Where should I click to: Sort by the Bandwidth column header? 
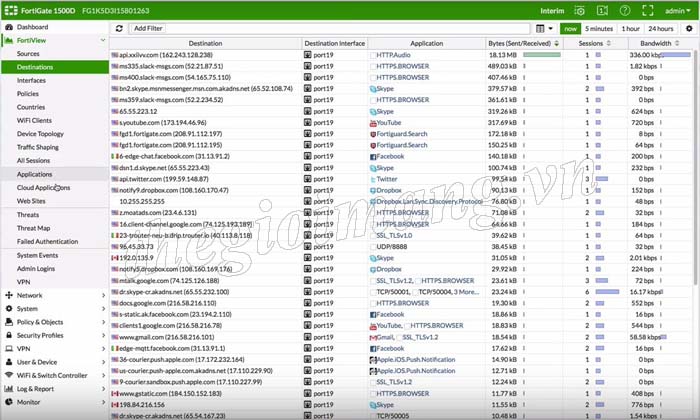(x=655, y=44)
